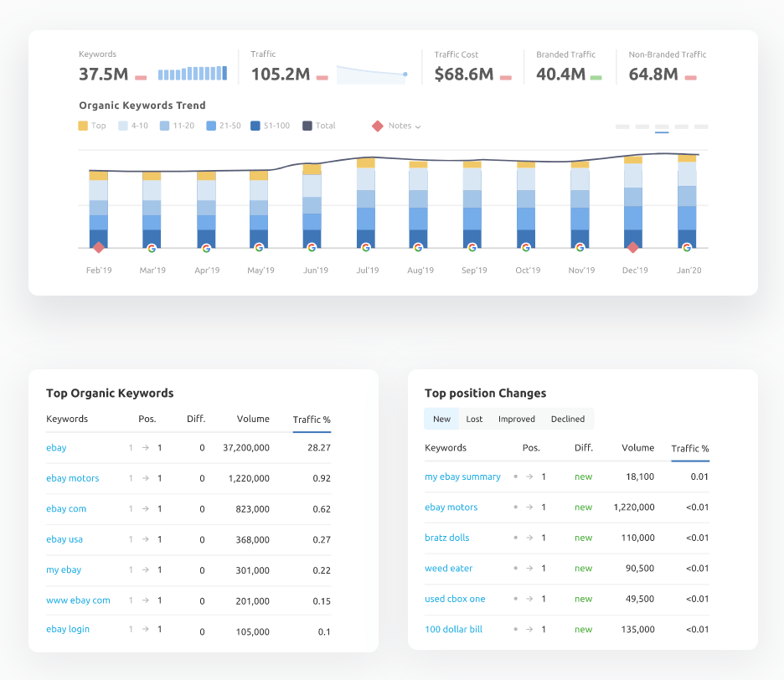Image resolution: width=784 pixels, height=680 pixels.
Task: Open the 'ebay motors' organic keyword link
Action: tap(73, 478)
